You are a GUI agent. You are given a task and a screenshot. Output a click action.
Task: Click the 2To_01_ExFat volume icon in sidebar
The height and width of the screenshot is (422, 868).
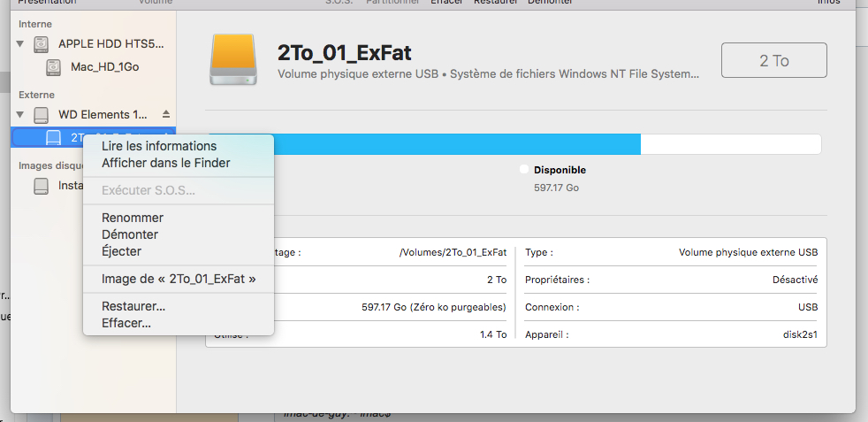pos(53,137)
